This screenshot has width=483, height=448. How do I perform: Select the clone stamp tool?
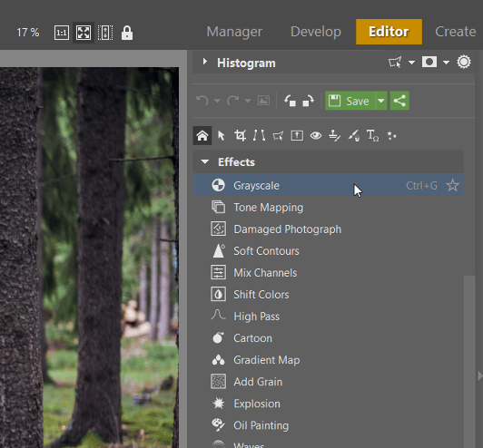point(334,135)
